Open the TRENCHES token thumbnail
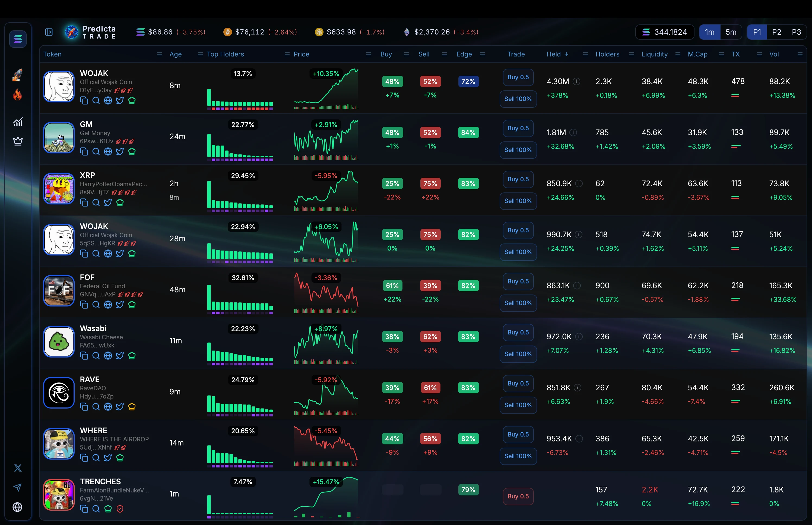 point(59,494)
